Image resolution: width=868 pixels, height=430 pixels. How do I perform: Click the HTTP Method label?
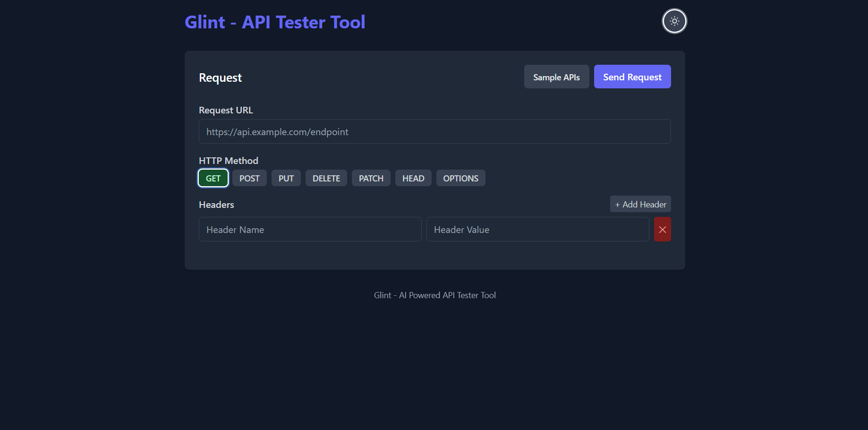229,161
